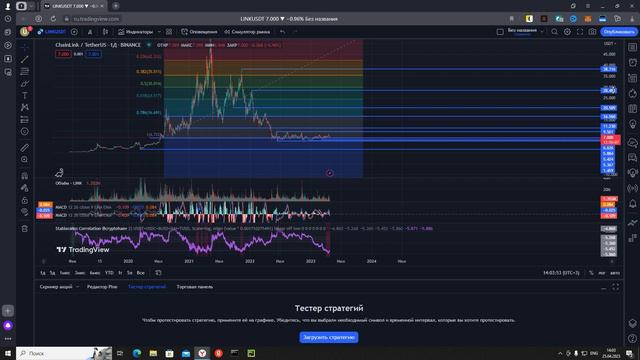Open the notifications bell icon

point(632,203)
